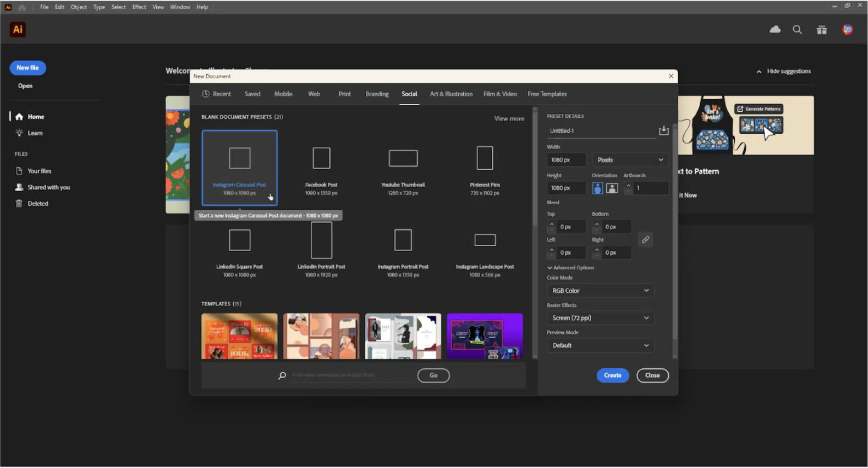
Task: Open the orange Sale template thumbnail
Action: click(239, 336)
